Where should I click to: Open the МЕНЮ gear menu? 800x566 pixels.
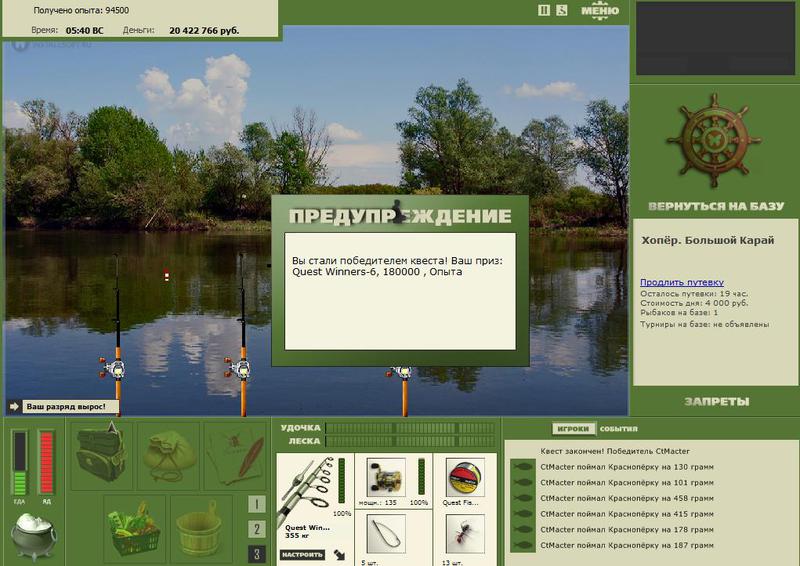click(599, 11)
